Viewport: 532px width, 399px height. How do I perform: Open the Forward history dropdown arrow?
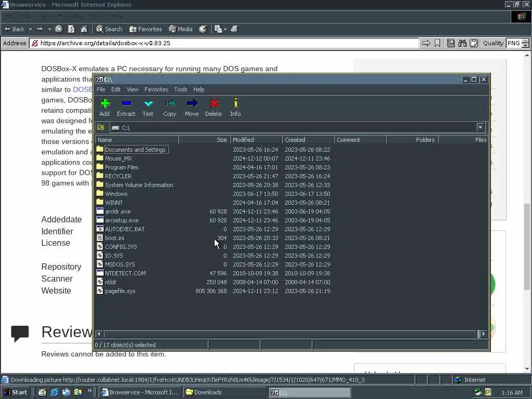pyautogui.click(x=49, y=29)
